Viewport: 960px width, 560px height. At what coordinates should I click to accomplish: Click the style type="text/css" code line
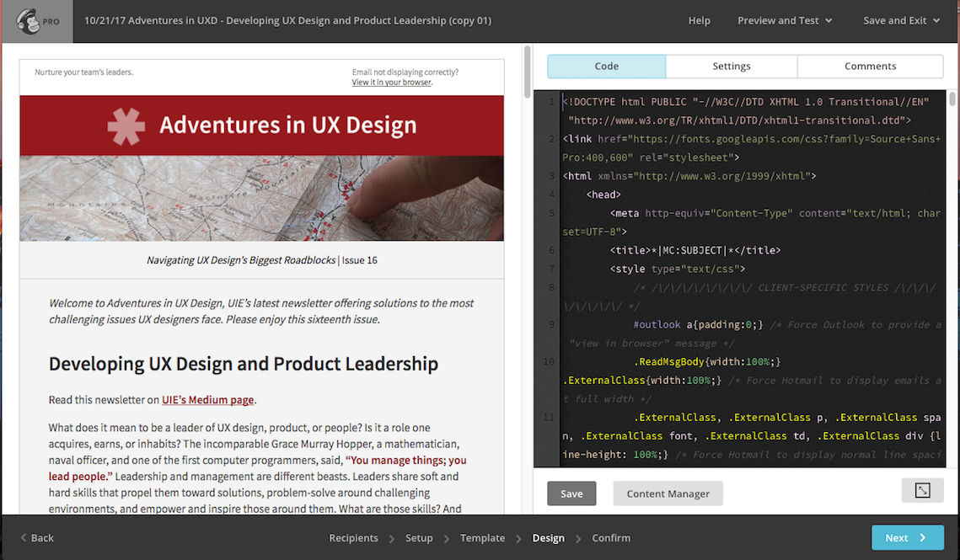point(677,269)
